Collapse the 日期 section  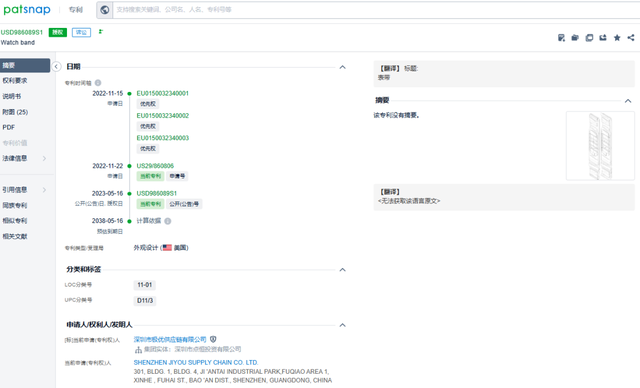point(342,67)
